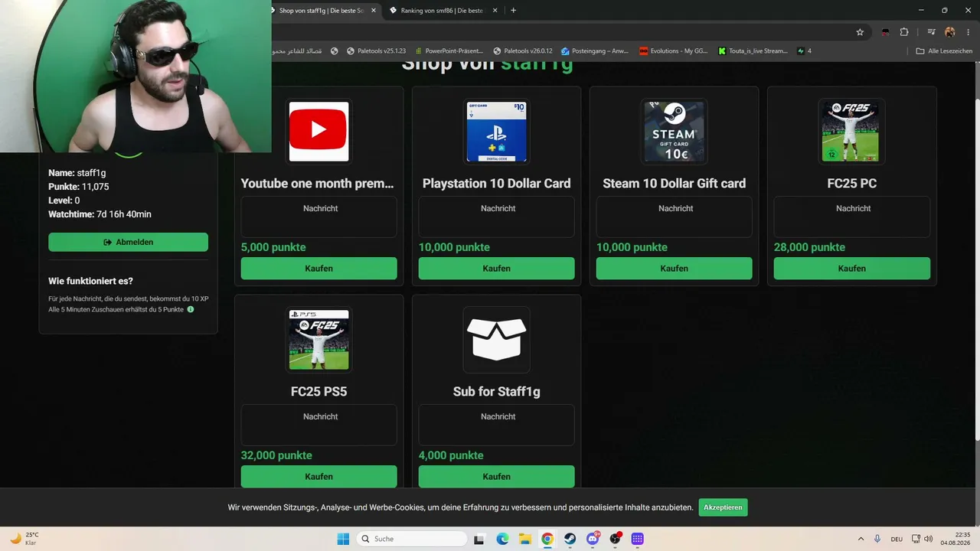
Task: Click the Nachricht field for Steam card
Action: (674, 217)
